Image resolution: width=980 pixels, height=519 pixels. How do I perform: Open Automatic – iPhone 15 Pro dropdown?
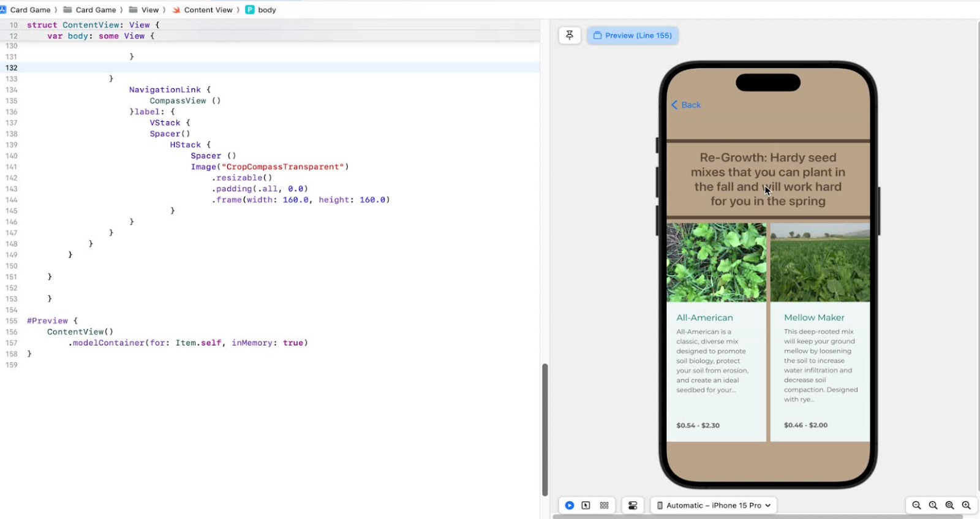tap(714, 506)
